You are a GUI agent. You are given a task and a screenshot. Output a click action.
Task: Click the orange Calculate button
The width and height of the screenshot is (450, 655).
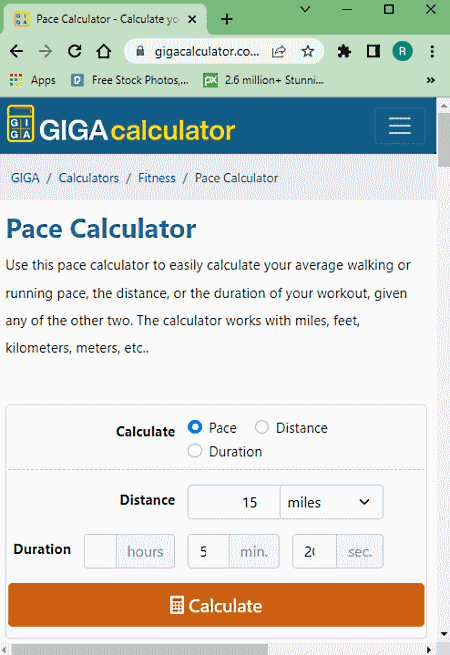(x=216, y=605)
